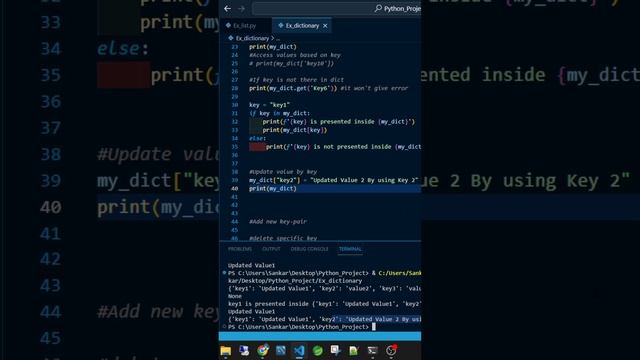The height and width of the screenshot is (360, 640).
Task: Open the snipping tool in taskbar
Action: pyautogui.click(x=336, y=351)
